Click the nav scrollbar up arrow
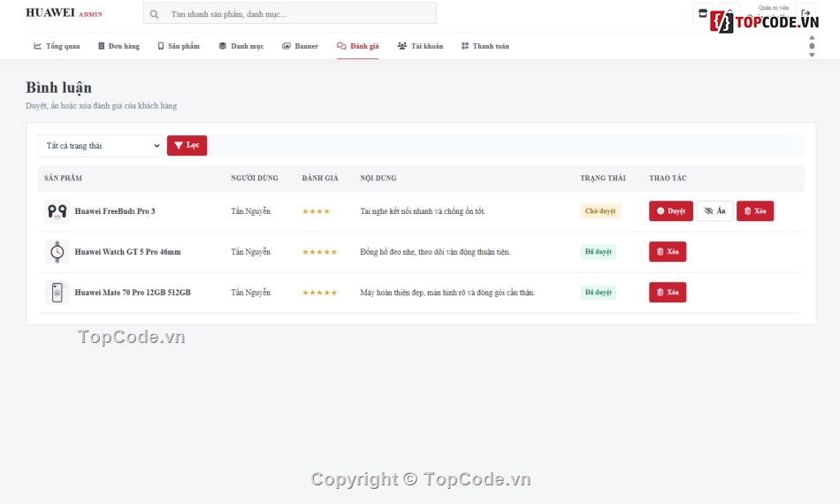840x504 pixels. click(x=812, y=38)
